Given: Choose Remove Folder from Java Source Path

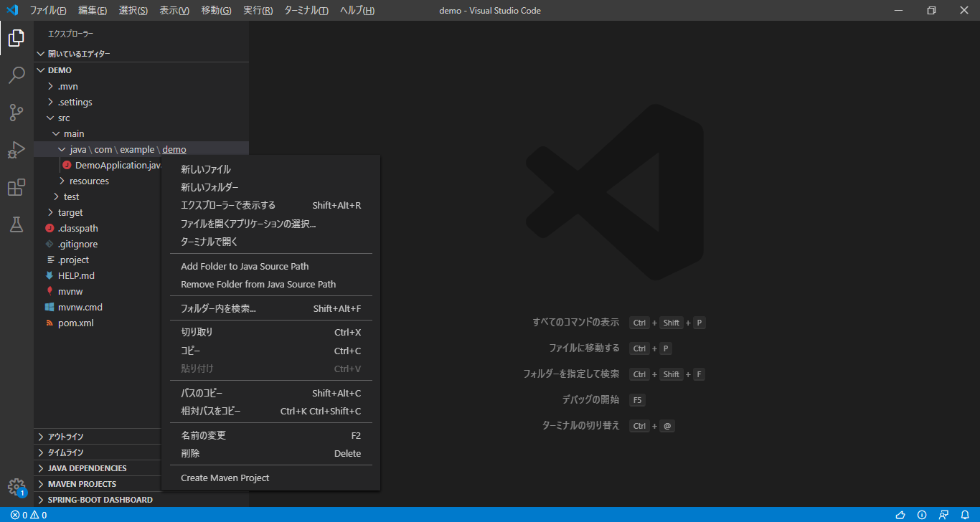Looking at the screenshot, I should click(270, 284).
